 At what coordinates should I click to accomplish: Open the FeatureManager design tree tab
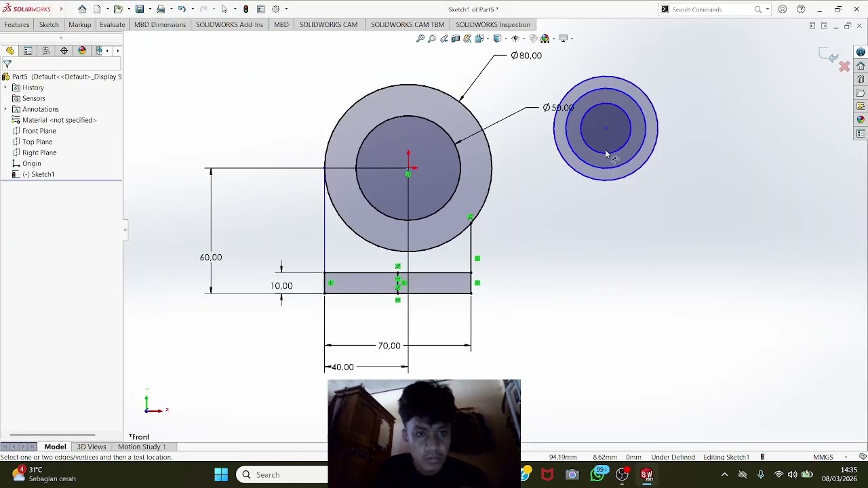pos(10,51)
